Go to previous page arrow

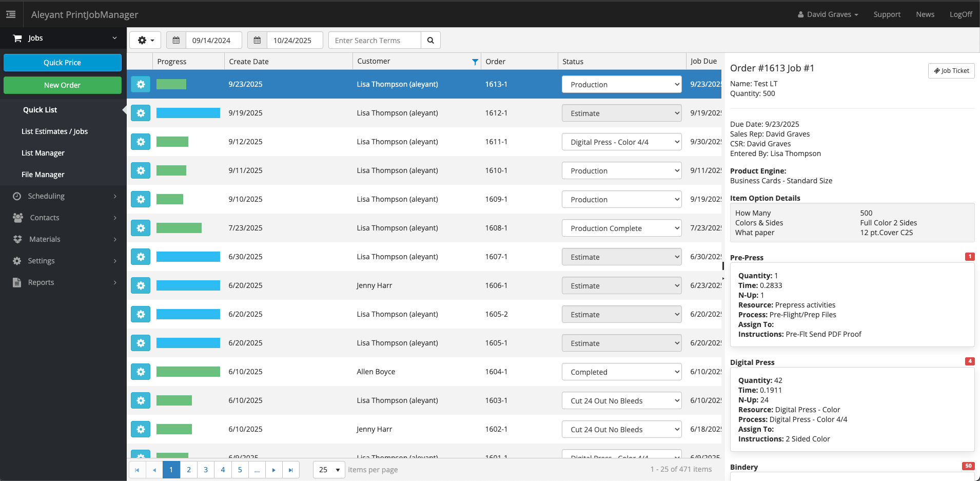click(154, 470)
